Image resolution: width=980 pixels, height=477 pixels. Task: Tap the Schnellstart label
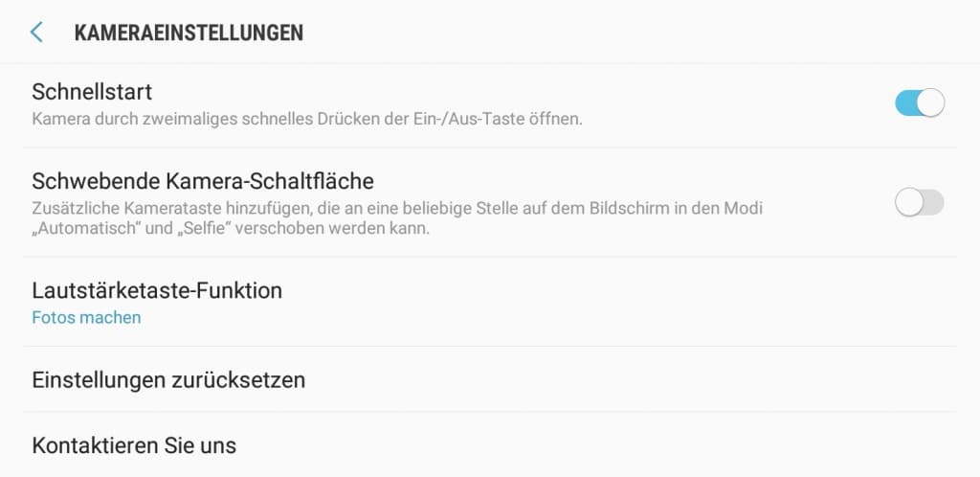(x=92, y=92)
